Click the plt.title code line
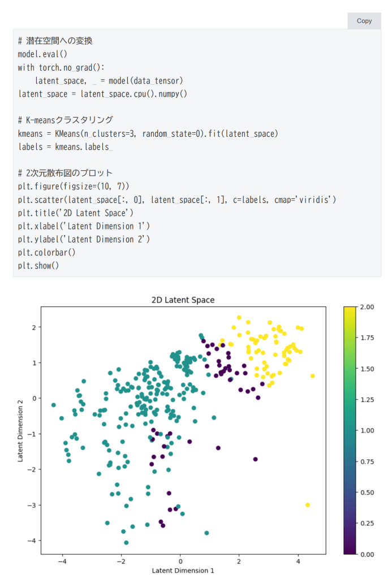The image size is (392, 579). pos(76,213)
